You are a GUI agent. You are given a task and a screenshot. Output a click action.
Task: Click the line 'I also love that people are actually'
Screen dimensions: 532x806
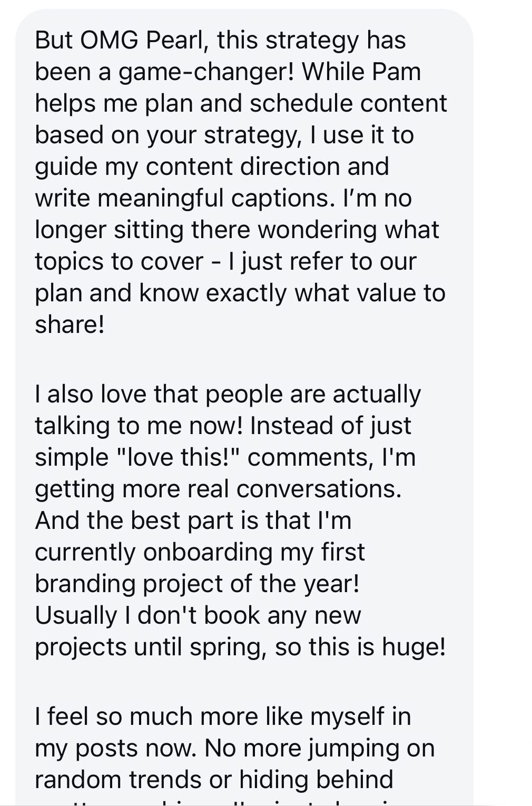click(x=228, y=394)
